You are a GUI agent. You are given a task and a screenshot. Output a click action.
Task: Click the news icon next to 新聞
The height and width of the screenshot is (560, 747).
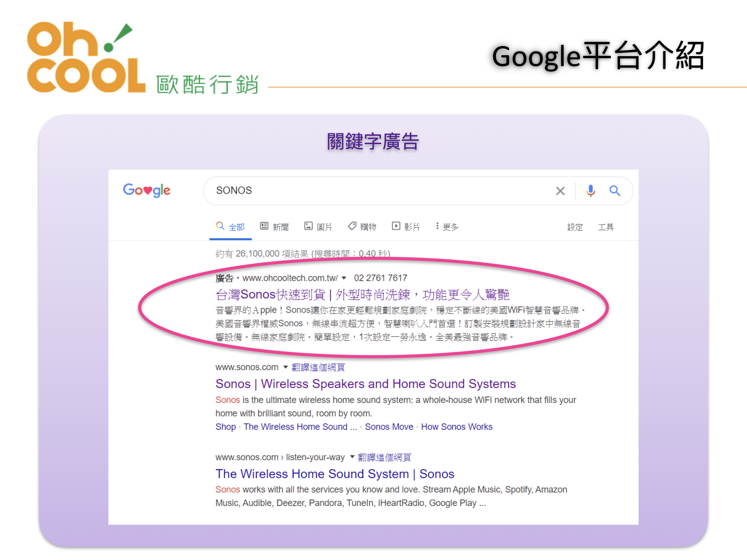click(x=264, y=226)
